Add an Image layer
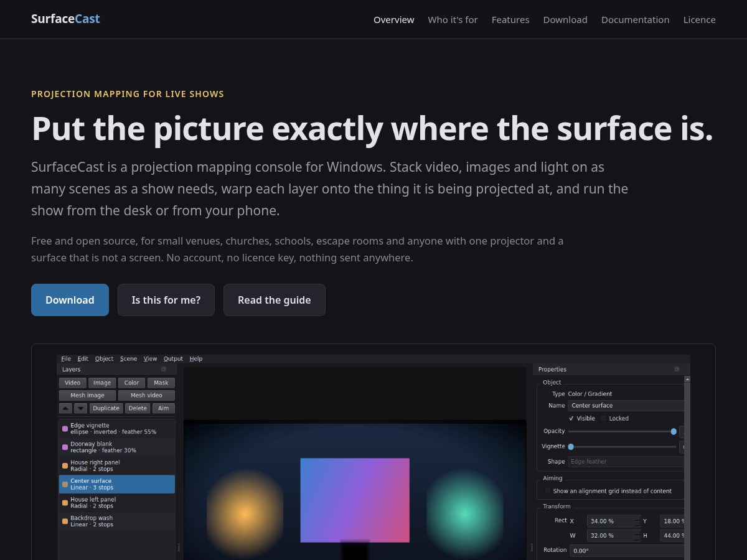 coord(102,383)
